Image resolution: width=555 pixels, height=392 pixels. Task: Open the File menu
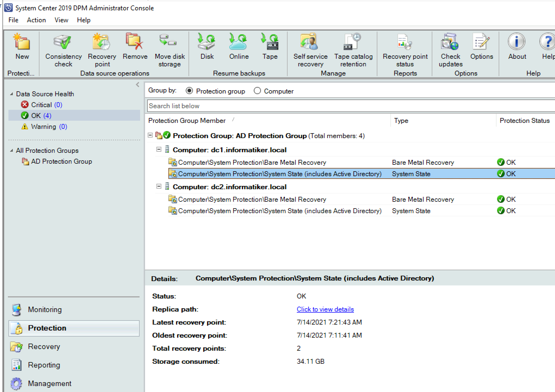coord(13,20)
